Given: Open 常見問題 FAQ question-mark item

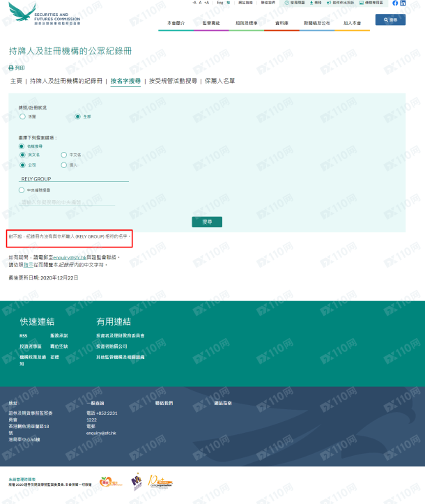Looking at the screenshot, I should (x=295, y=3).
